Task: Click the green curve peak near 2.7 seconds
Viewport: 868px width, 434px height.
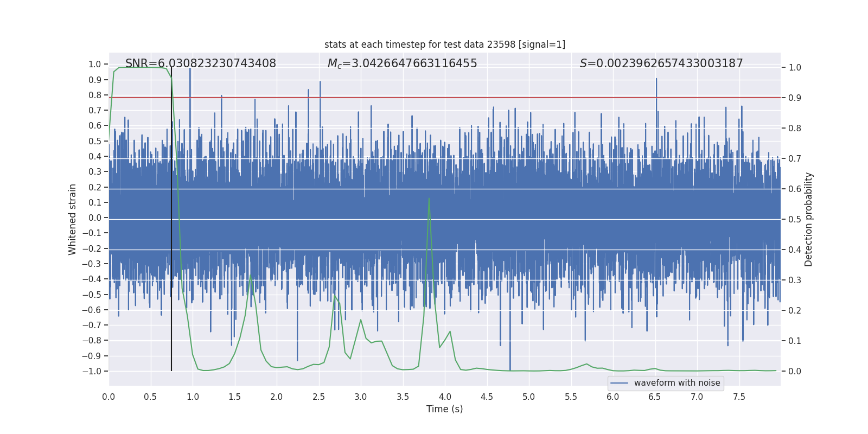Action: pos(334,296)
